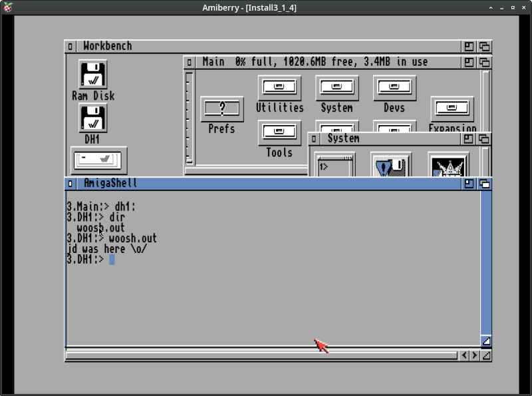The height and width of the screenshot is (396, 532).
Task: Click the AmigaShell resize gadget
Action: click(x=486, y=341)
